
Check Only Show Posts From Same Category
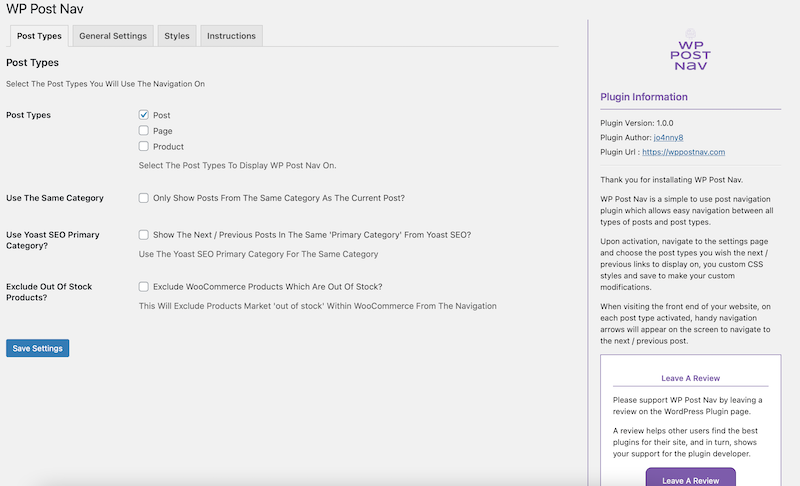click(143, 198)
